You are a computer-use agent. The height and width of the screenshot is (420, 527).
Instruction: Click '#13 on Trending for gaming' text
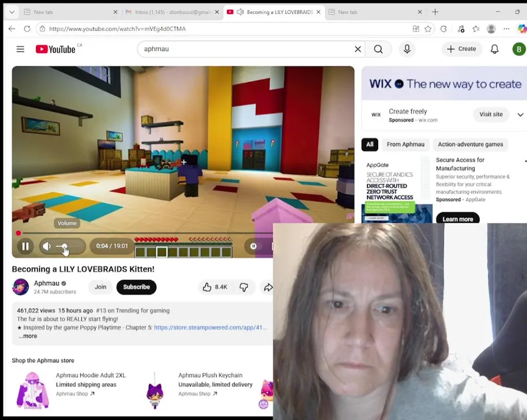click(132, 311)
